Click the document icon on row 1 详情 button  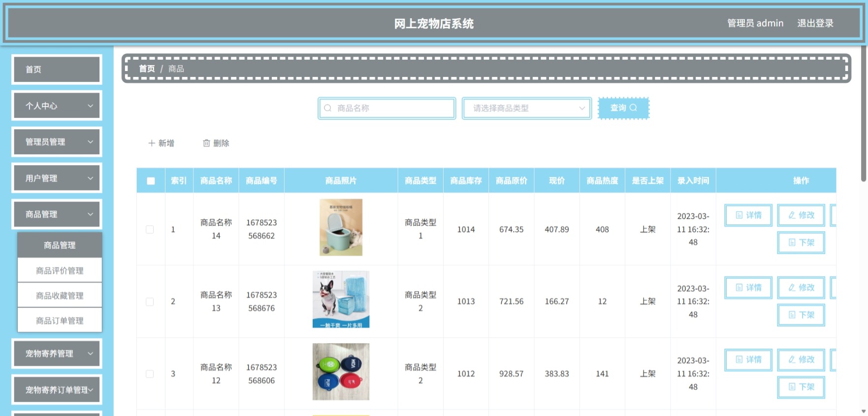coord(739,215)
